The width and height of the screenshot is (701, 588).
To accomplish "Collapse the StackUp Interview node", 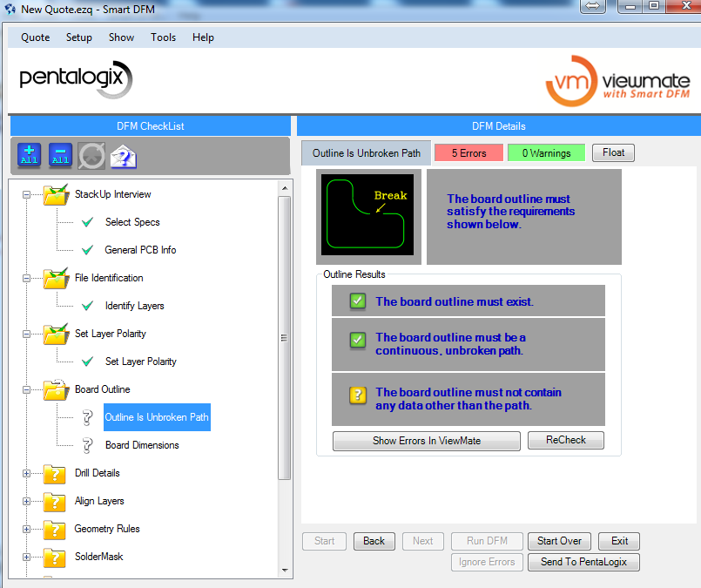I will click(x=26, y=195).
